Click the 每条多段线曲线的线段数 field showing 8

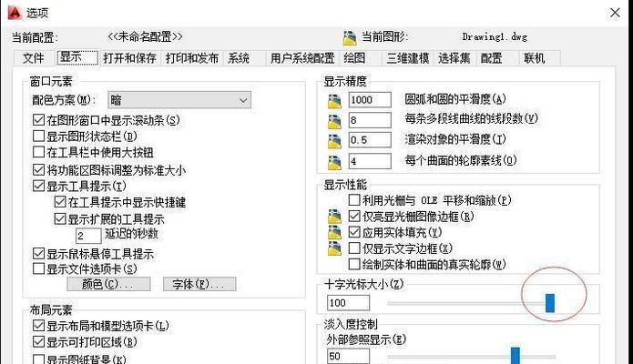[x=370, y=120]
